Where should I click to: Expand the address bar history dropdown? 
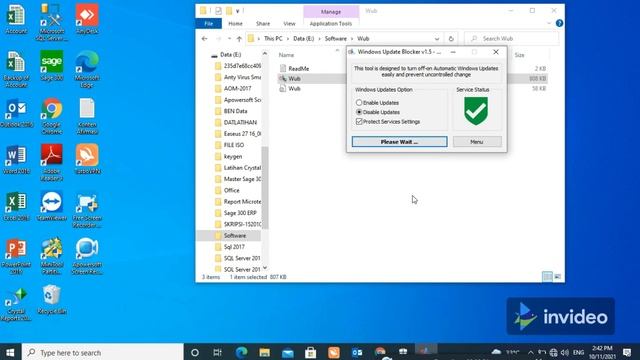pyautogui.click(x=437, y=39)
